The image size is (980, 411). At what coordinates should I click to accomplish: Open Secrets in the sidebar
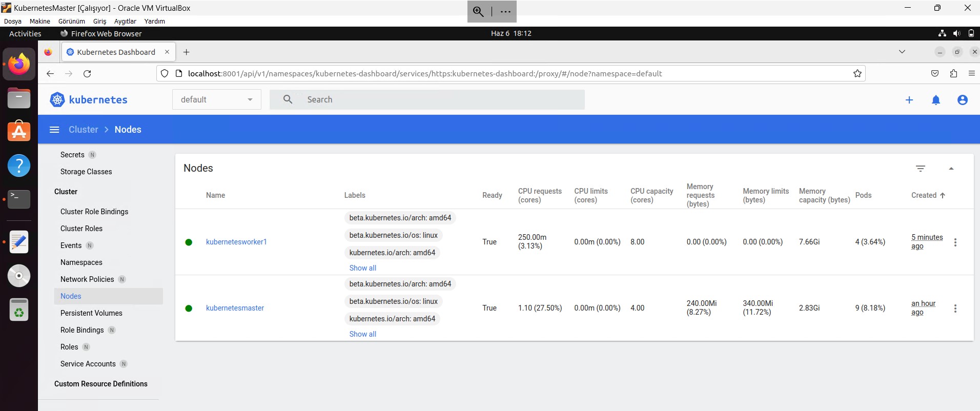click(72, 155)
